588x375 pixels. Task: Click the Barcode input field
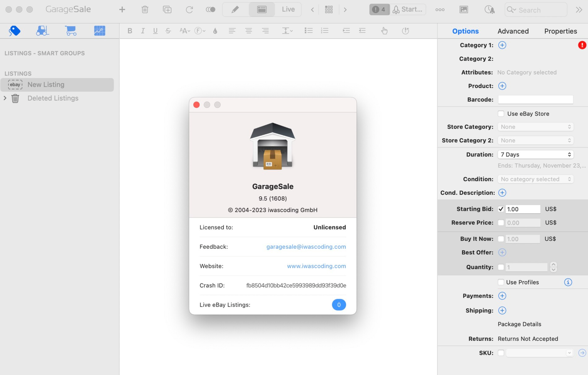[x=536, y=99]
